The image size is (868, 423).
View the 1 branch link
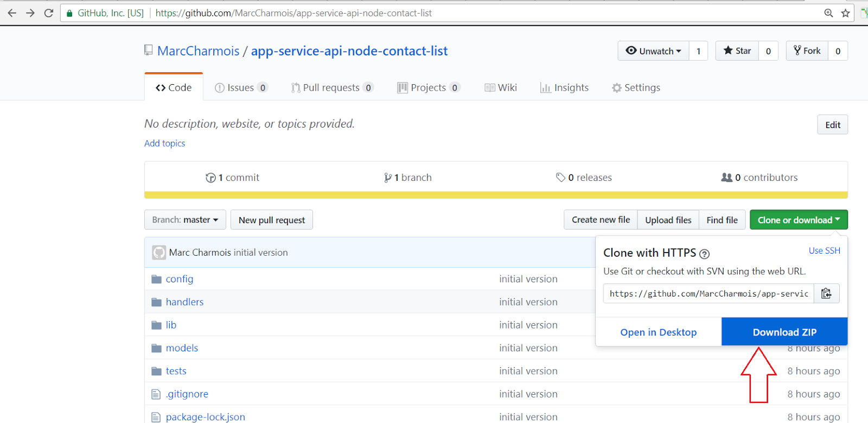point(408,178)
